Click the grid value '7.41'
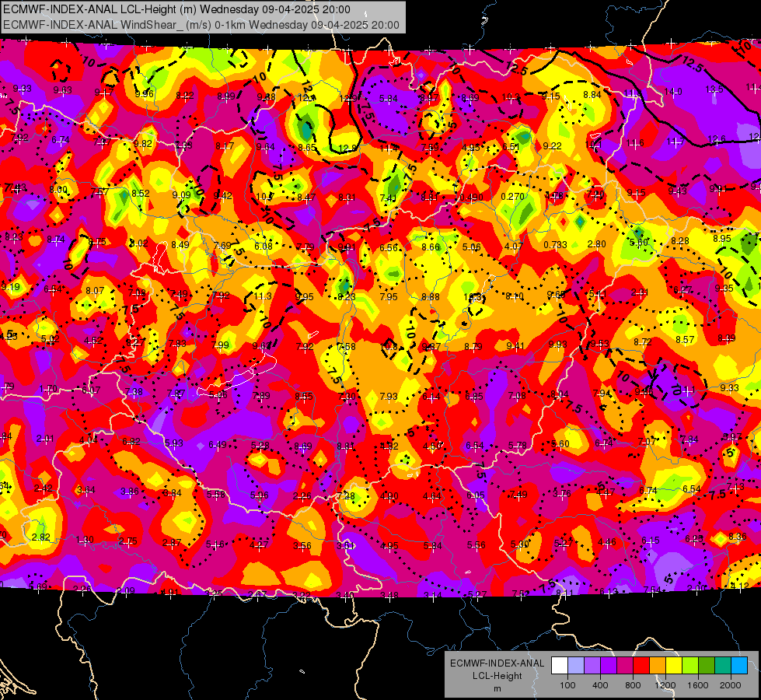This screenshot has width=761, height=700. point(388,198)
